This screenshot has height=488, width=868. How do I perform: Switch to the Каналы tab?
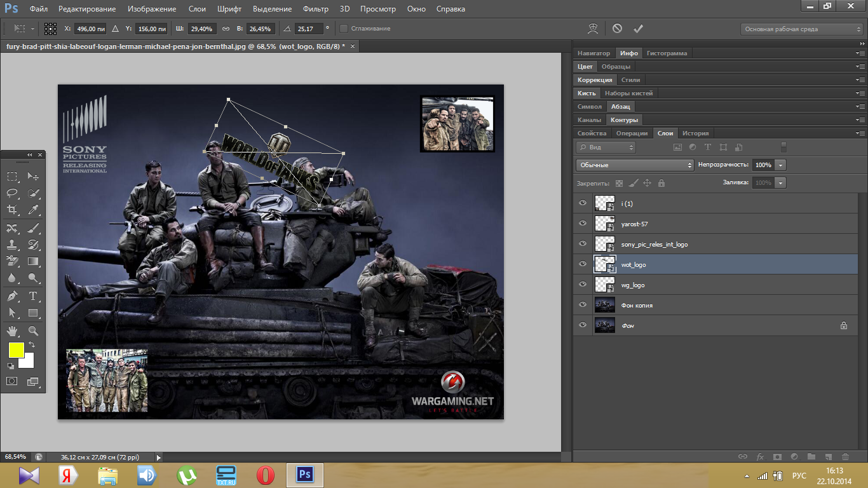tap(589, 119)
